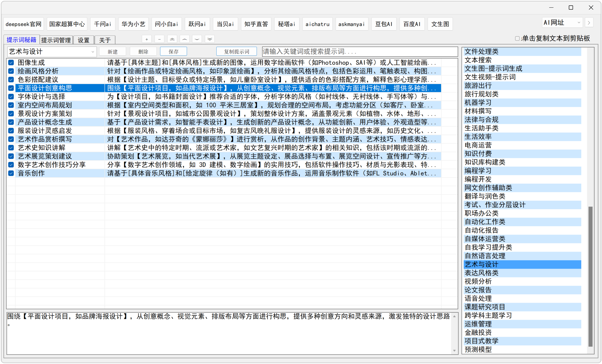Uncheck the 图像生成 row checkbox
602x364 pixels.
click(x=11, y=62)
